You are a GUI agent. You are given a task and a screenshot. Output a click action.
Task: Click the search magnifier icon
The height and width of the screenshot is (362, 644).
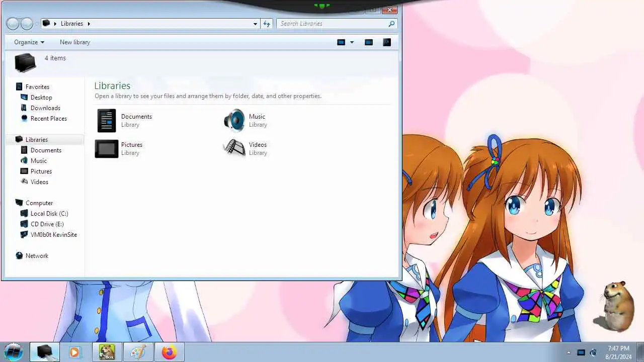[x=391, y=24]
